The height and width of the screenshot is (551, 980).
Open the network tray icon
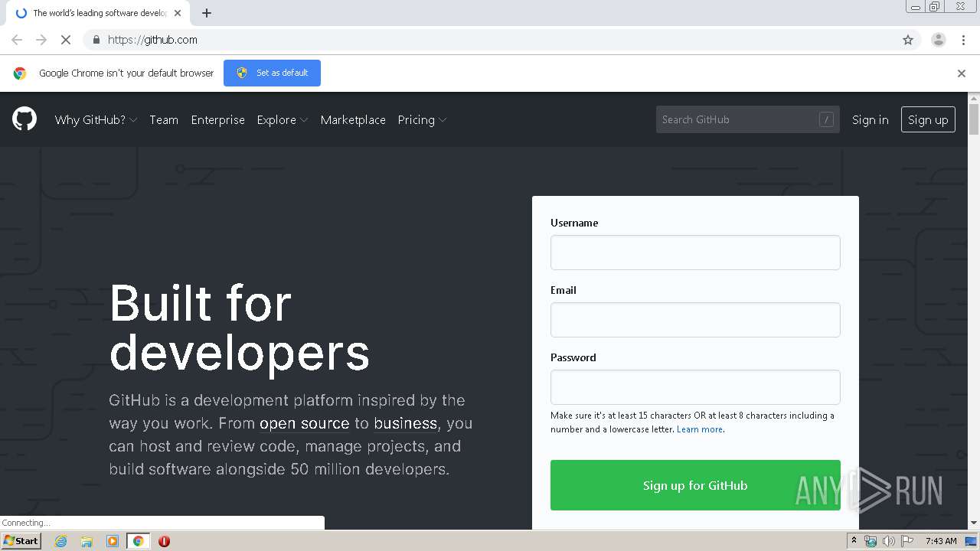(x=871, y=541)
